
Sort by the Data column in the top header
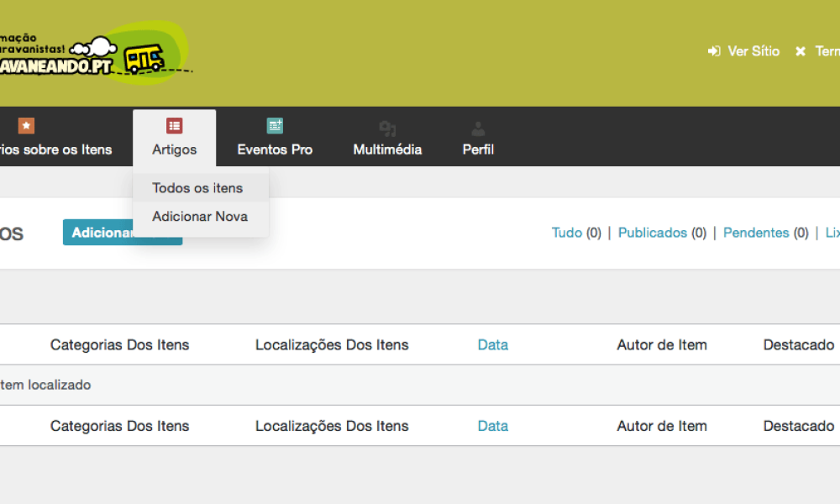(492, 344)
